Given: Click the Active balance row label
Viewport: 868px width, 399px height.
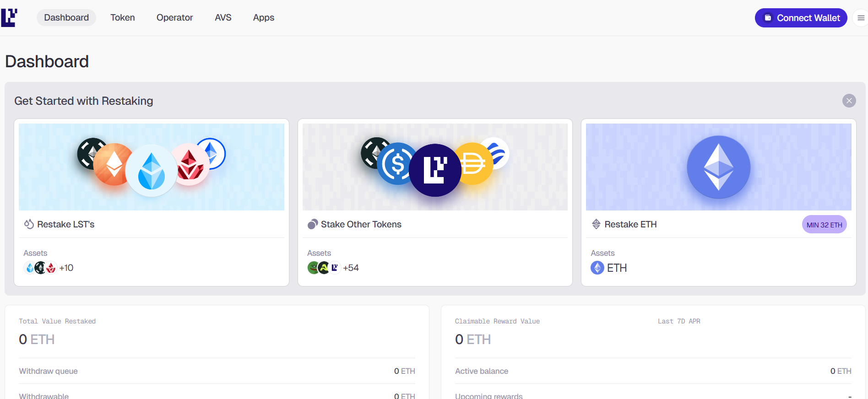Looking at the screenshot, I should tap(482, 371).
